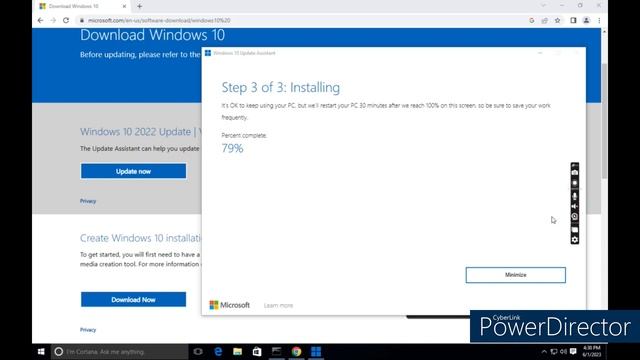Click the Chrome icon on the taskbar
Image resolution: width=640 pixels, height=360 pixels.
click(x=296, y=351)
